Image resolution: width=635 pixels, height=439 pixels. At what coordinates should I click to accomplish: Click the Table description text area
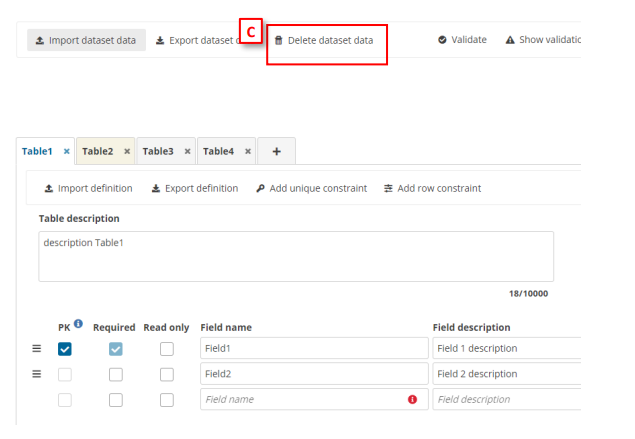tap(295, 257)
